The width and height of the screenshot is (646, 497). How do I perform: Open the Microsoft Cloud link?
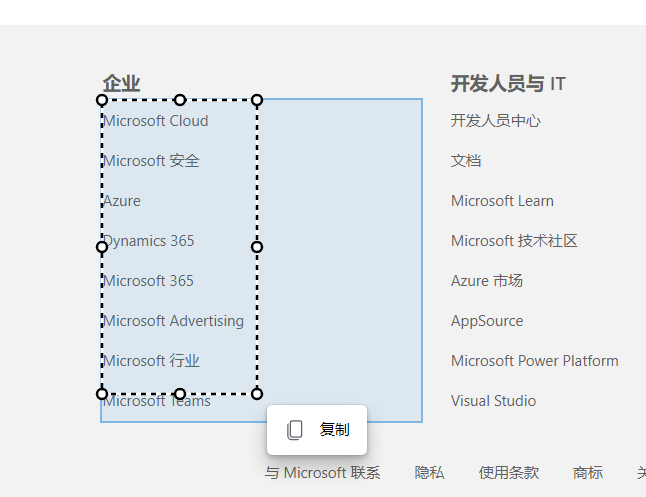click(x=156, y=121)
